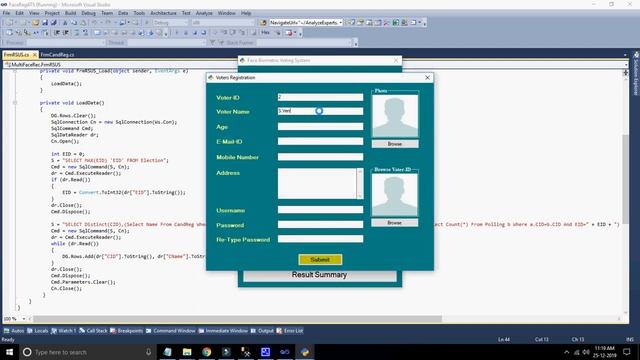Image resolution: width=640 pixels, height=360 pixels.
Task: Click the Re-Type Password field
Action: [x=320, y=239]
